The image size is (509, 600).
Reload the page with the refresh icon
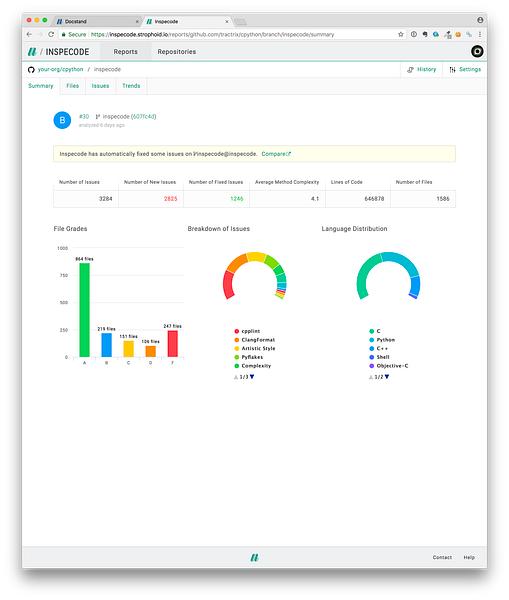(51, 34)
